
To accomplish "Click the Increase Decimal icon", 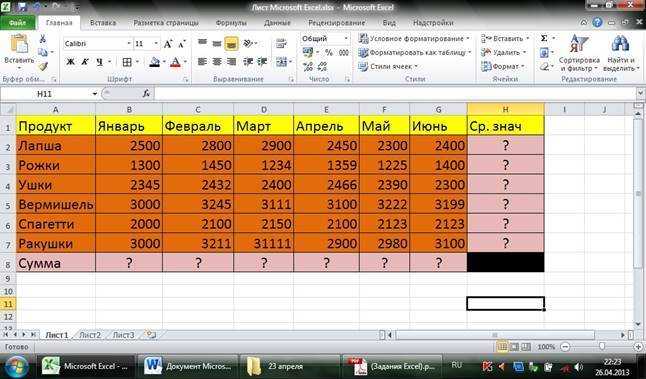I will [308, 67].
